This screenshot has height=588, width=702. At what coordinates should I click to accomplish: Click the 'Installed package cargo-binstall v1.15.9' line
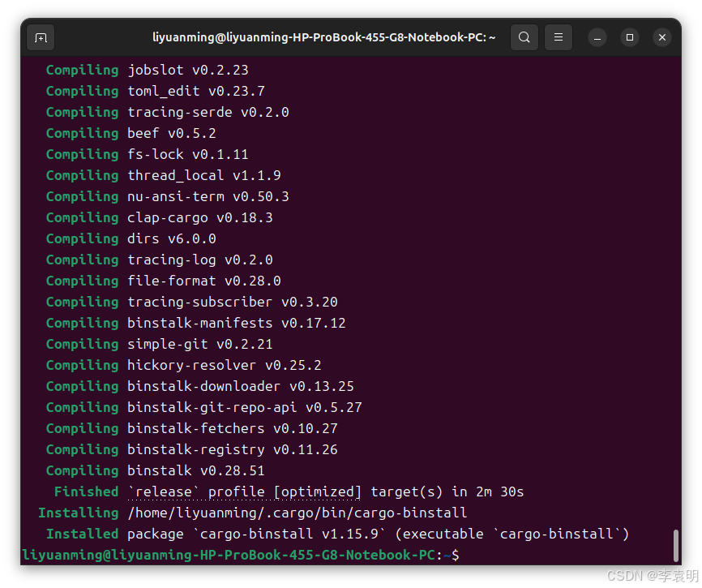[337, 534]
